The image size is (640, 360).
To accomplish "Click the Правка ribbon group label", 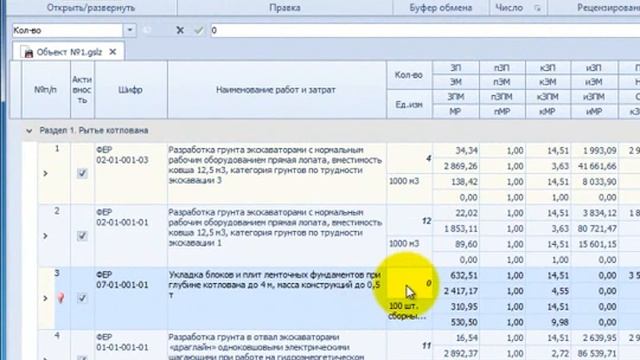I will [x=285, y=8].
